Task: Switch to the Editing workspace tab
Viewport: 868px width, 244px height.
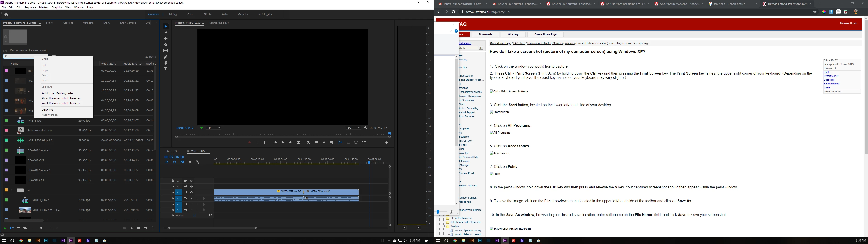Action: point(173,14)
